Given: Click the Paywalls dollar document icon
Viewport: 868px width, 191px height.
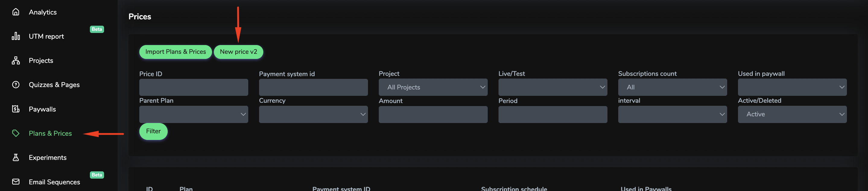Looking at the screenshot, I should [15, 109].
